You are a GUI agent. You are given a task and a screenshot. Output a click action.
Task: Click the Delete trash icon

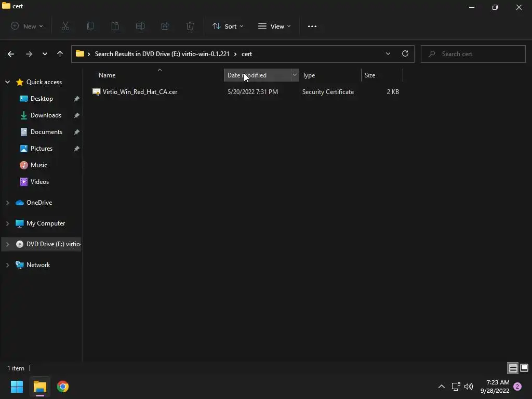coord(190,26)
